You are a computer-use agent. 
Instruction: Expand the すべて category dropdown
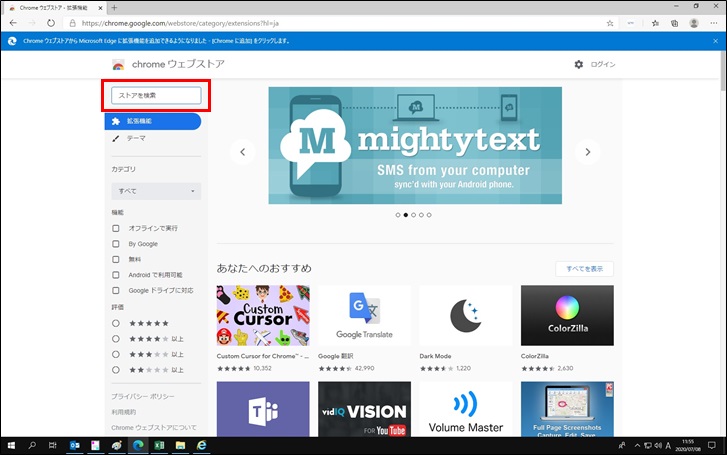pyautogui.click(x=157, y=190)
